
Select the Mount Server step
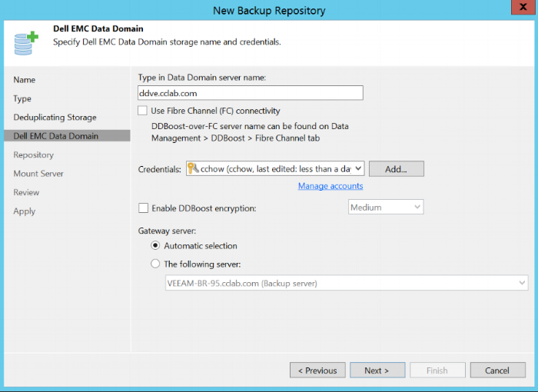(x=38, y=174)
